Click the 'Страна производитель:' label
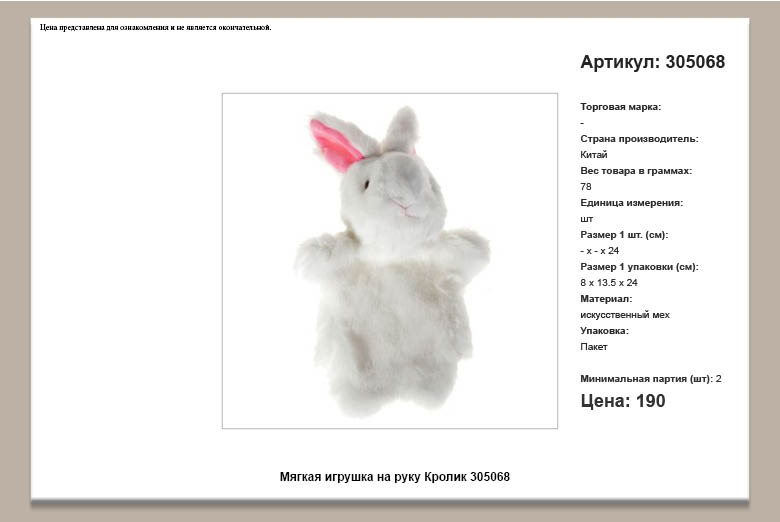This screenshot has height=522, width=780. coord(639,139)
